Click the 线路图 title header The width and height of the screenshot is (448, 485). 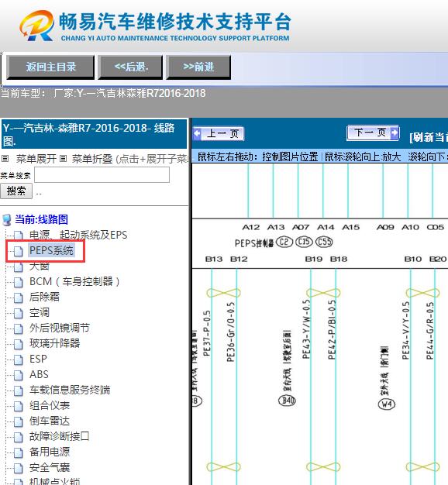94,134
